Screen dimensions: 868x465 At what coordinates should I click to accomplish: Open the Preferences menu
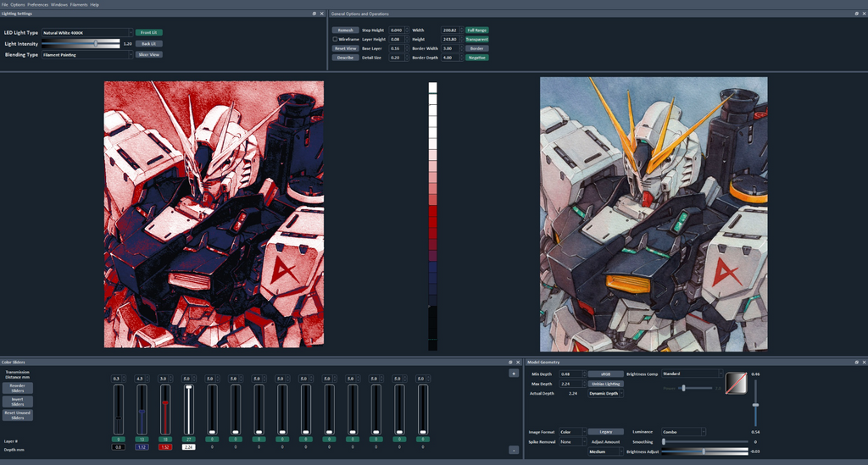point(37,4)
